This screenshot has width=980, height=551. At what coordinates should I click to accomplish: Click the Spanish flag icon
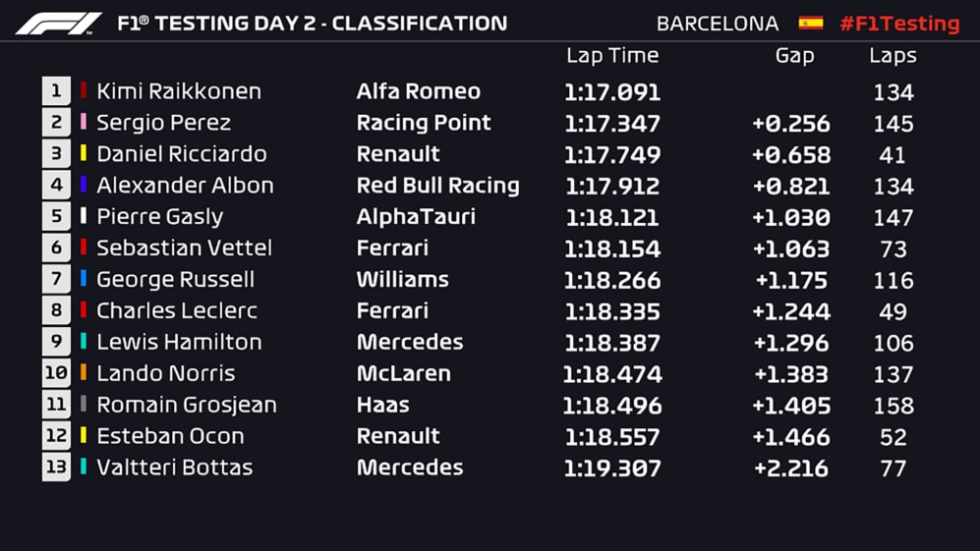point(810,23)
